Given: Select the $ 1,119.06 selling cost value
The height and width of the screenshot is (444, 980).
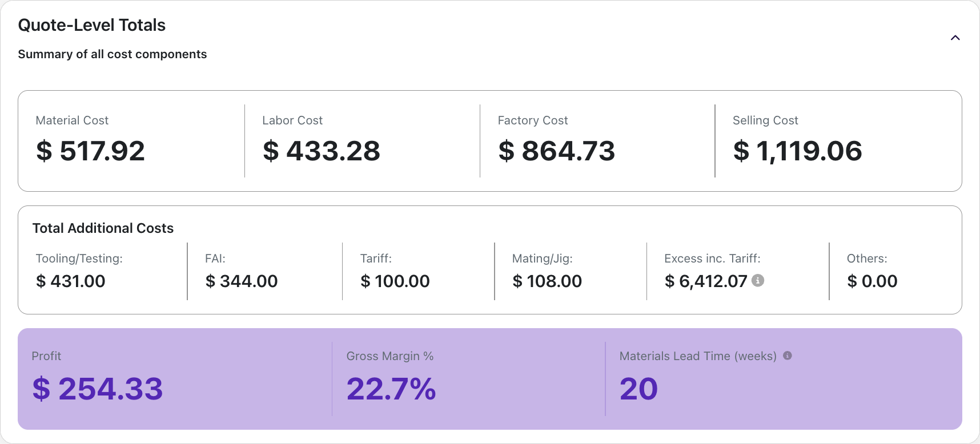Looking at the screenshot, I should pyautogui.click(x=798, y=151).
